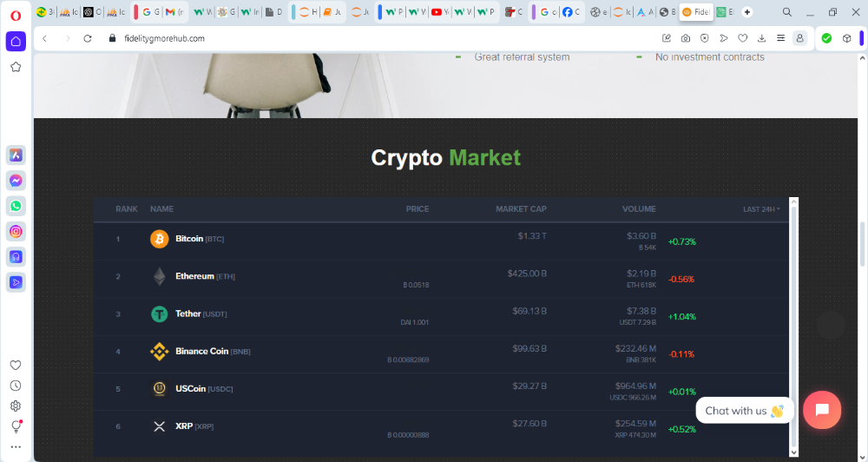Open the red live chat bubble
The height and width of the screenshot is (462, 868).
point(822,410)
